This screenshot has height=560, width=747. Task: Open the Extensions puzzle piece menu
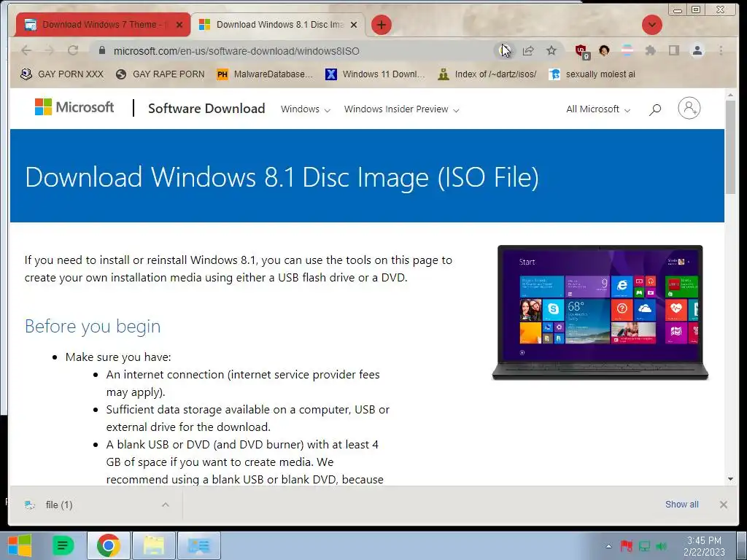point(650,50)
